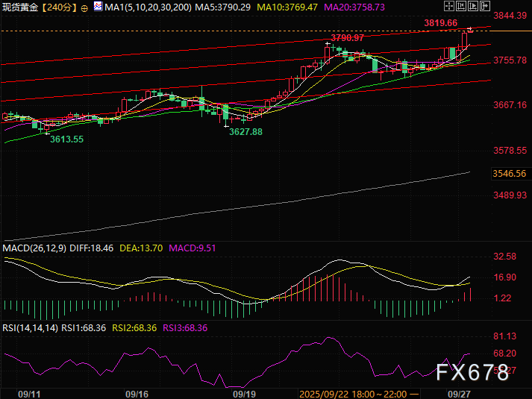Open RSI(14,14,14) parameter settings
The height and width of the screenshot is (399, 532).
pos(31,327)
